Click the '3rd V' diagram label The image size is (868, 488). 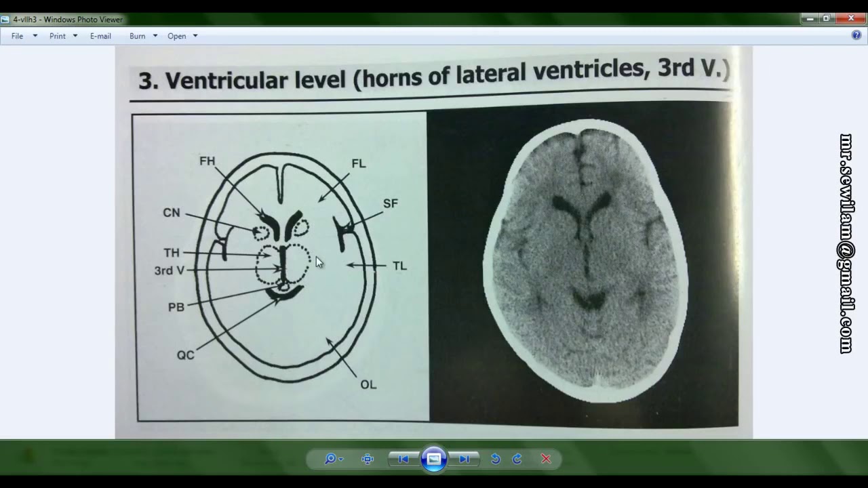169,270
